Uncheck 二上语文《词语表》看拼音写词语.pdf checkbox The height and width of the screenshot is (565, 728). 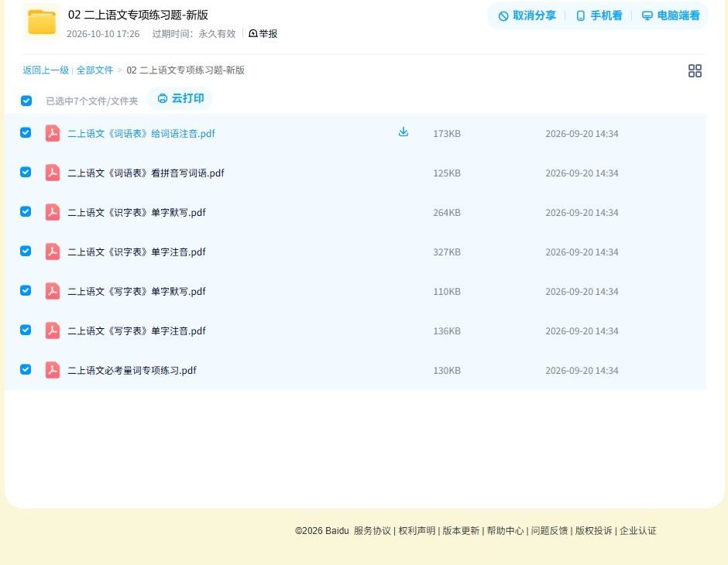(26, 172)
